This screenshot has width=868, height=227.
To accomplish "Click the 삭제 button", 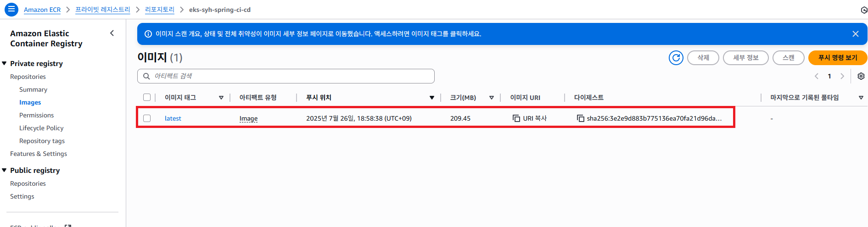I will [x=703, y=58].
